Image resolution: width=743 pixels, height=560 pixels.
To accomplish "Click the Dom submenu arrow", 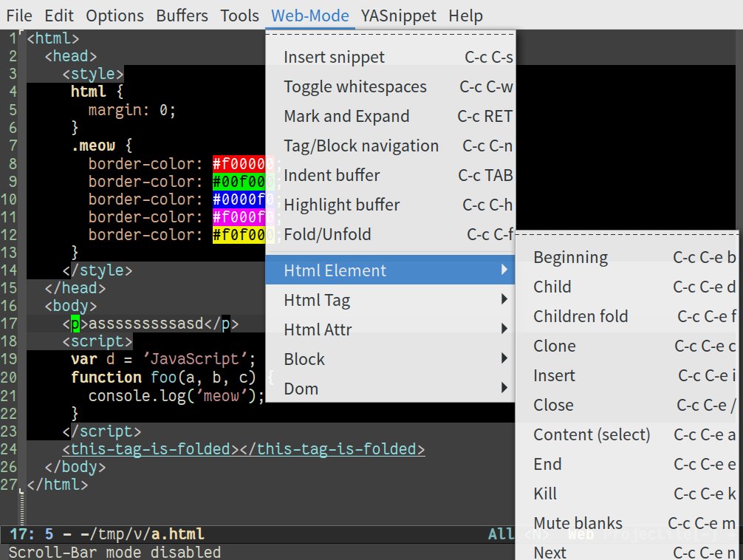I will click(x=504, y=388).
